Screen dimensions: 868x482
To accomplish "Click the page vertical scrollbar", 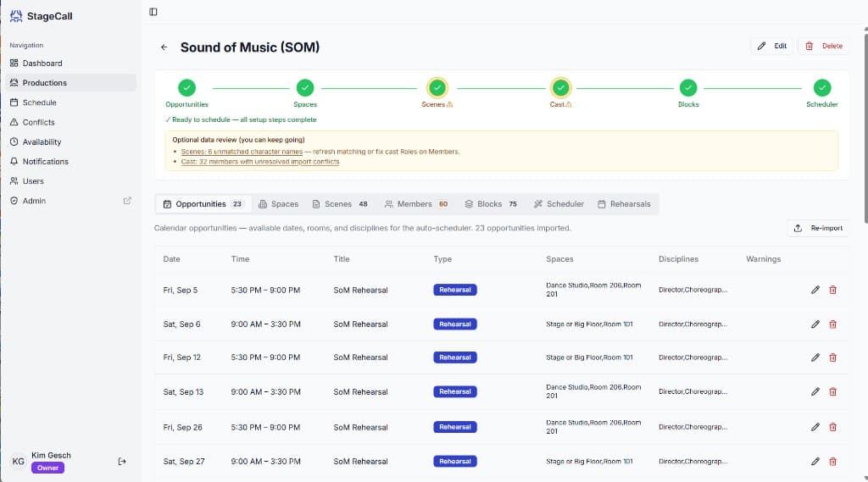I will click(865, 127).
